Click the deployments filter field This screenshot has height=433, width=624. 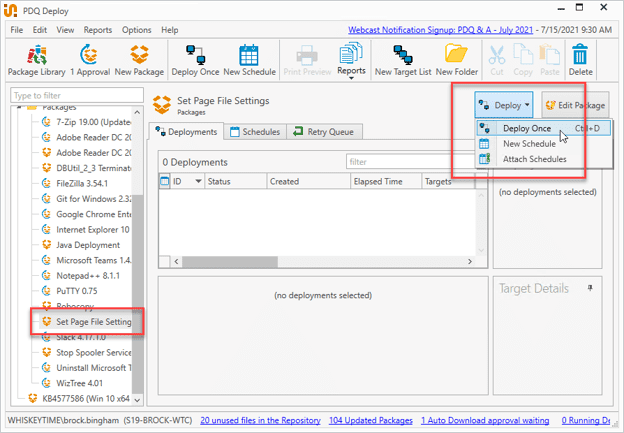(411, 162)
